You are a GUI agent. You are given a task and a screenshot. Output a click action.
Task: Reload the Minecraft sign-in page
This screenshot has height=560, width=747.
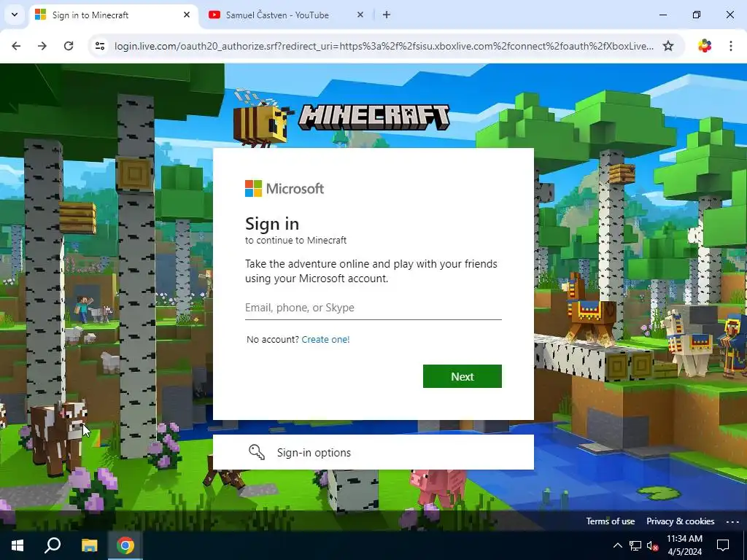pyautogui.click(x=69, y=46)
